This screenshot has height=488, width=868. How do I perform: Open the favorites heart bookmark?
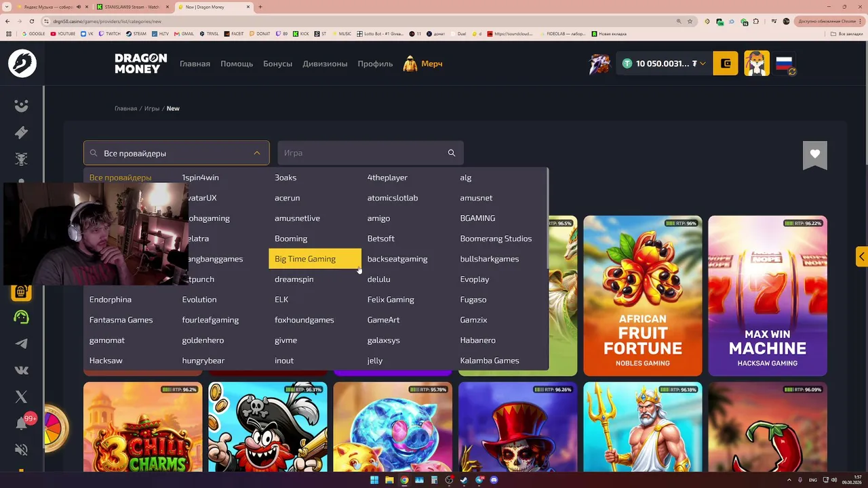coord(815,155)
